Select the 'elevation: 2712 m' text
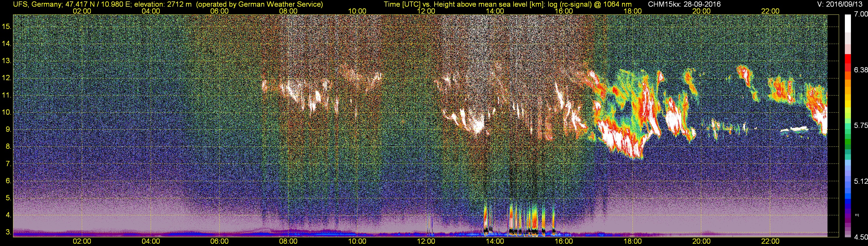Viewport: 868px width, 246px height. point(163,4)
